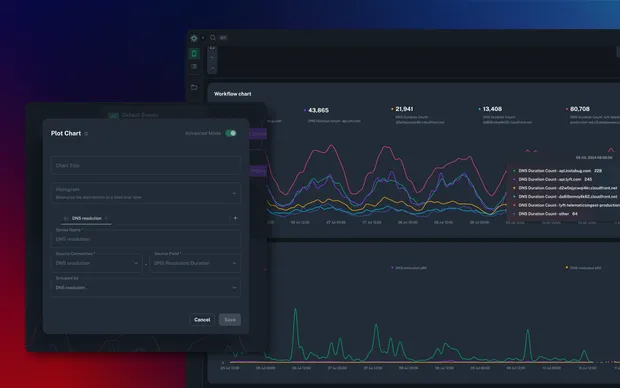Open the Source Field dropdown

click(195, 263)
